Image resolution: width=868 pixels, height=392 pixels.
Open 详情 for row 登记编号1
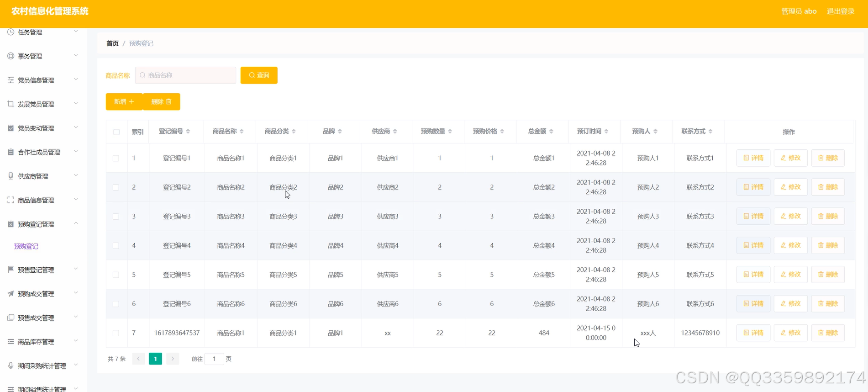pyautogui.click(x=753, y=158)
